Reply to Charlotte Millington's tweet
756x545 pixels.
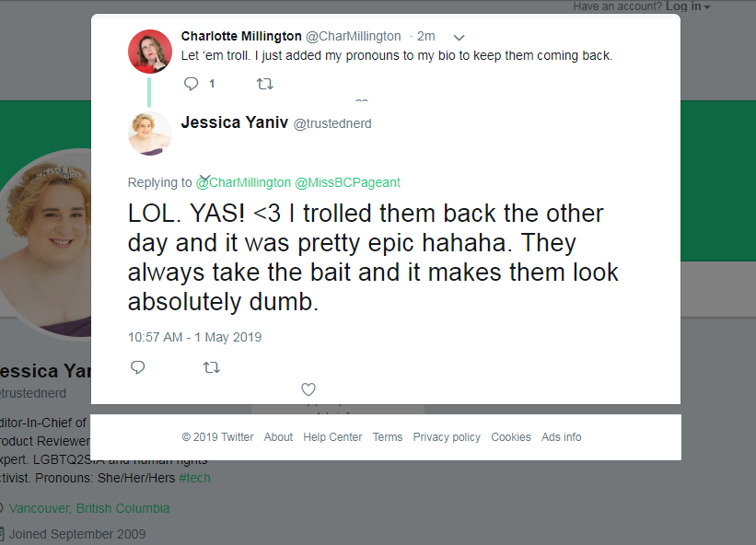click(x=192, y=84)
